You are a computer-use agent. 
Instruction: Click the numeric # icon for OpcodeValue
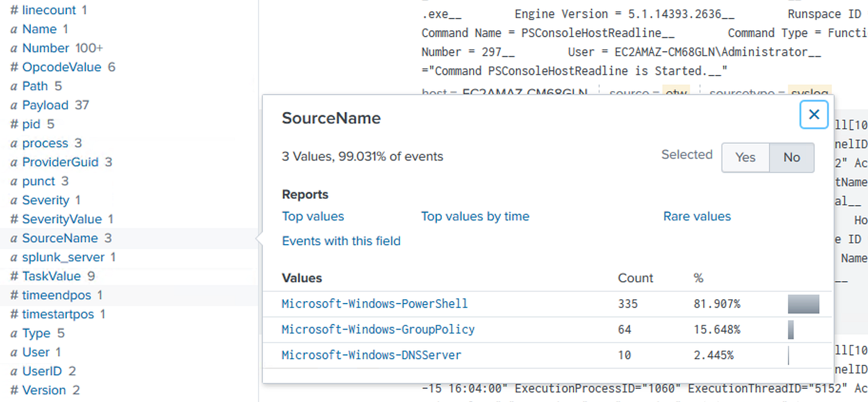(x=14, y=67)
